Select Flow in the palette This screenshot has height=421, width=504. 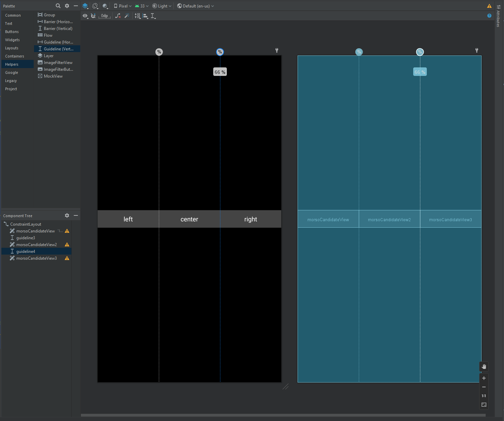coord(57,35)
